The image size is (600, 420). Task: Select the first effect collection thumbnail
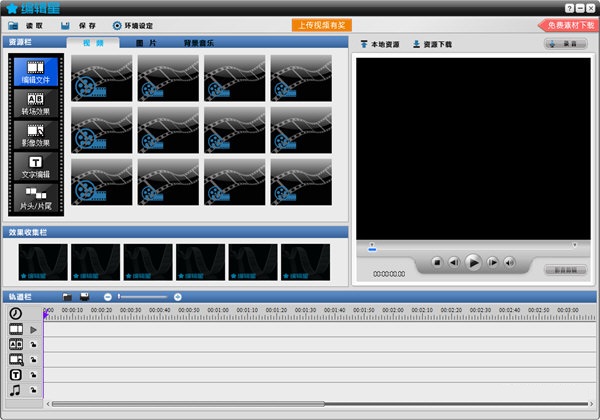[43, 262]
